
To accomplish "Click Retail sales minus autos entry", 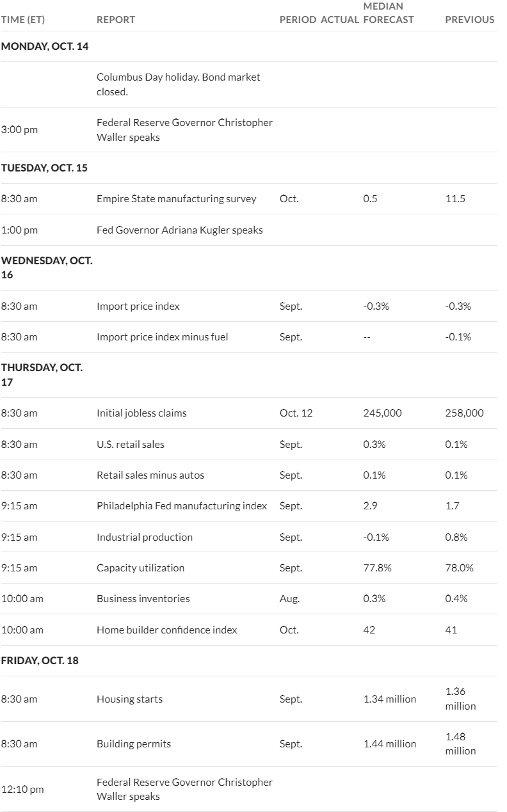I will (x=150, y=475).
